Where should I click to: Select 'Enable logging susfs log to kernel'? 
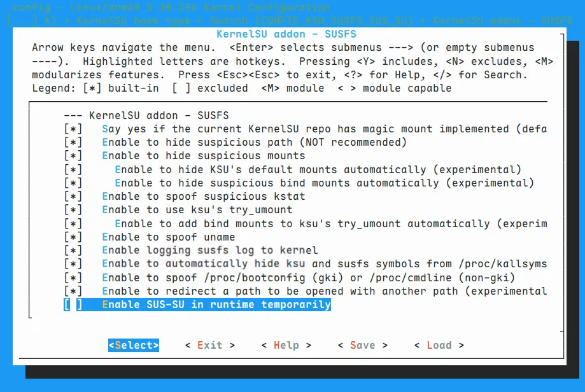pos(209,250)
